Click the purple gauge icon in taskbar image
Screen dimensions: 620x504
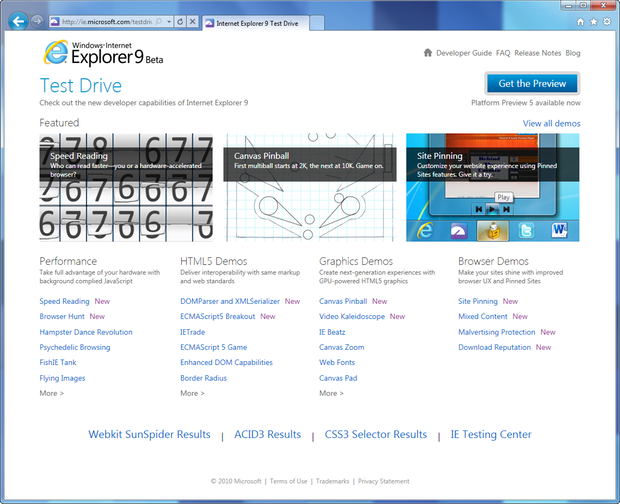click(459, 230)
